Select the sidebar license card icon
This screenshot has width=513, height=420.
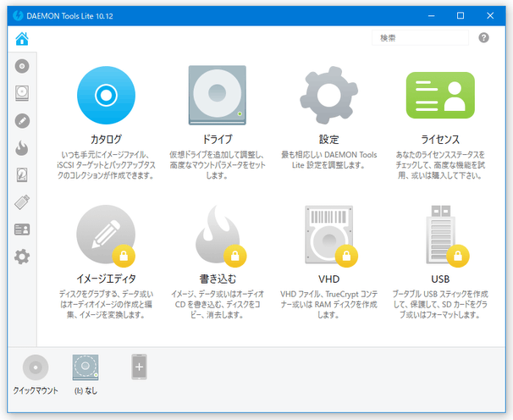coord(22,229)
